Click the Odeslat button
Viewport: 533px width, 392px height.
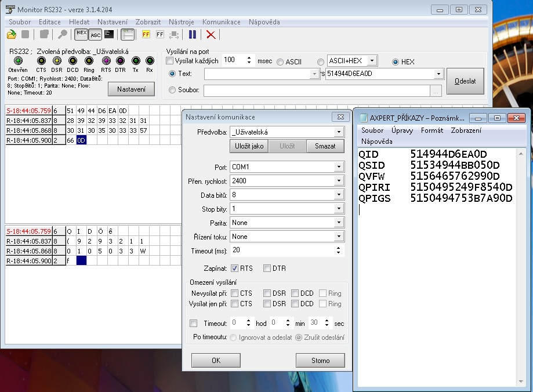(x=465, y=82)
